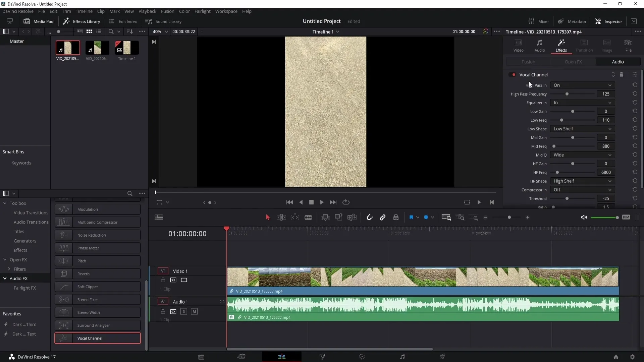Mute the Audio 1 track
This screenshot has width=644, height=362.
194,312
